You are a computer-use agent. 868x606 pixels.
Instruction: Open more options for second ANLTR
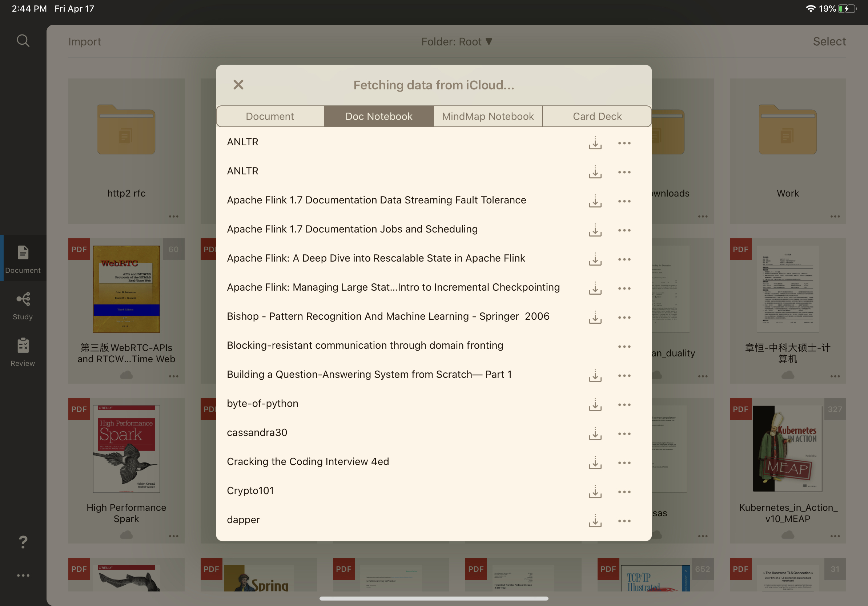624,172
